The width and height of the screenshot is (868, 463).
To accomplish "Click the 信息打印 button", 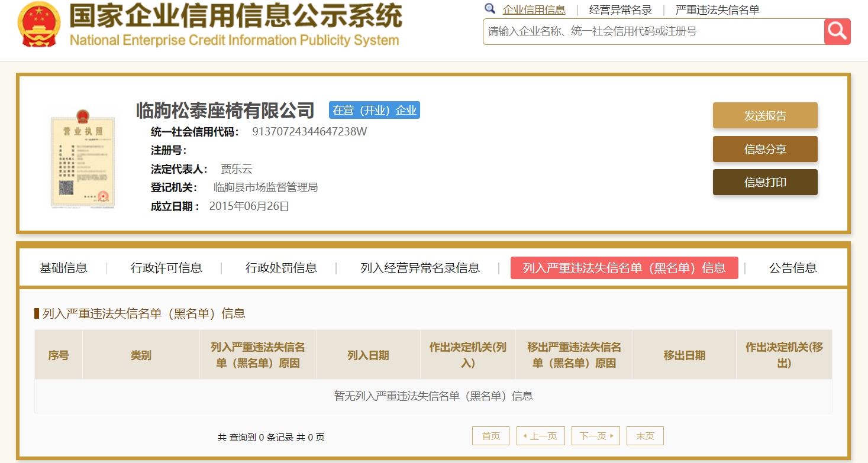I will point(765,182).
